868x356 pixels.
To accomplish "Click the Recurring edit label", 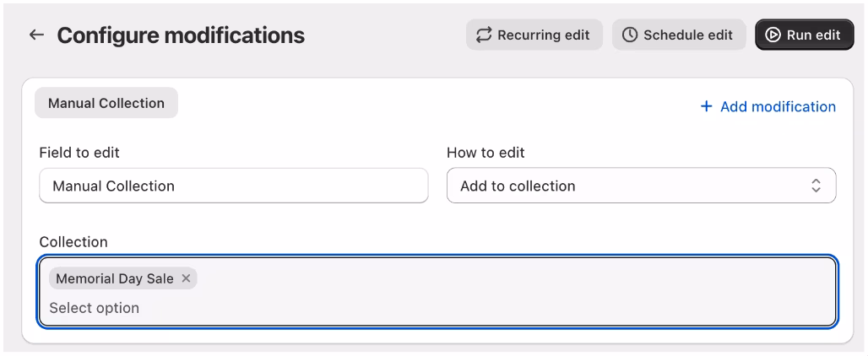I will click(543, 35).
